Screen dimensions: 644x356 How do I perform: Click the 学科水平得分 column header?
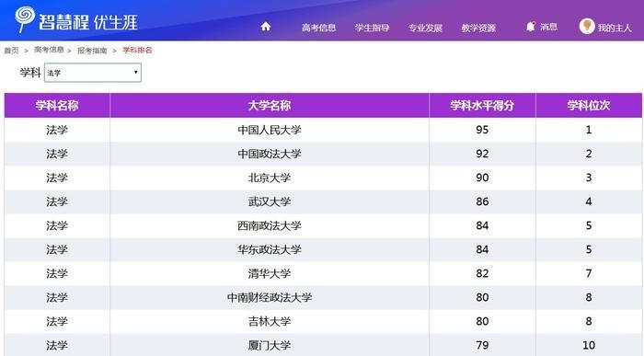click(x=482, y=106)
